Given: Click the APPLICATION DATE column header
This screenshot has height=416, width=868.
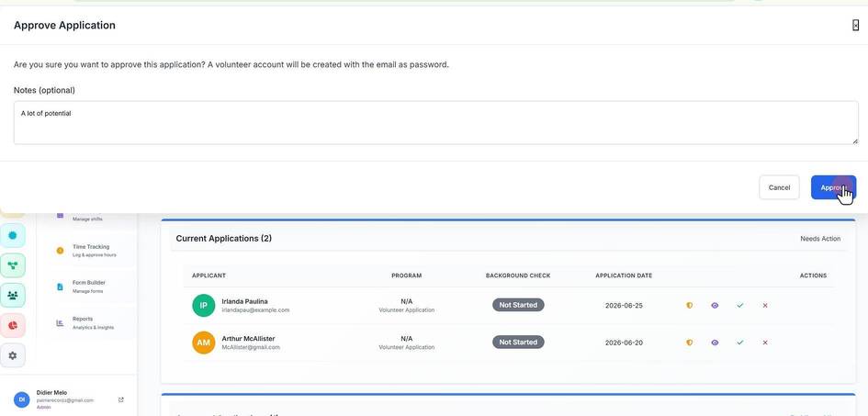Looking at the screenshot, I should pos(624,275).
